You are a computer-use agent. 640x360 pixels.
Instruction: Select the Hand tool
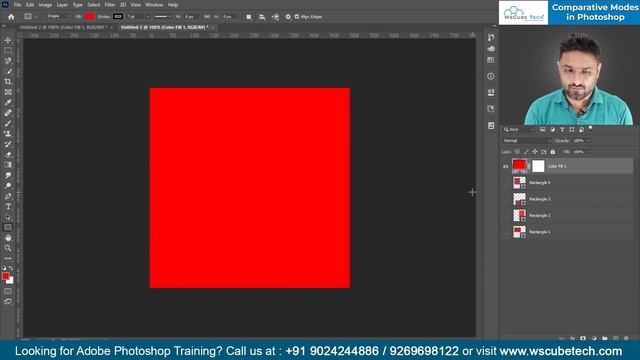pos(8,238)
